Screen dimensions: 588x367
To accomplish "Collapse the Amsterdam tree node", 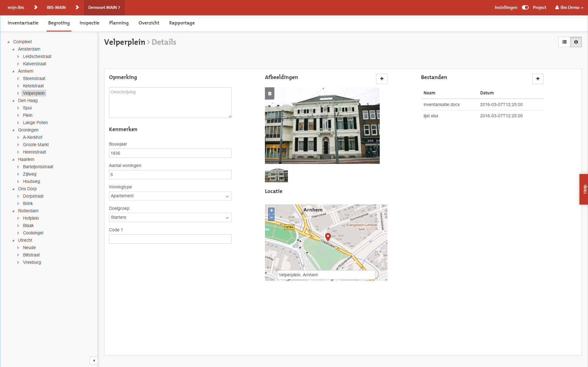I will 13,49.
